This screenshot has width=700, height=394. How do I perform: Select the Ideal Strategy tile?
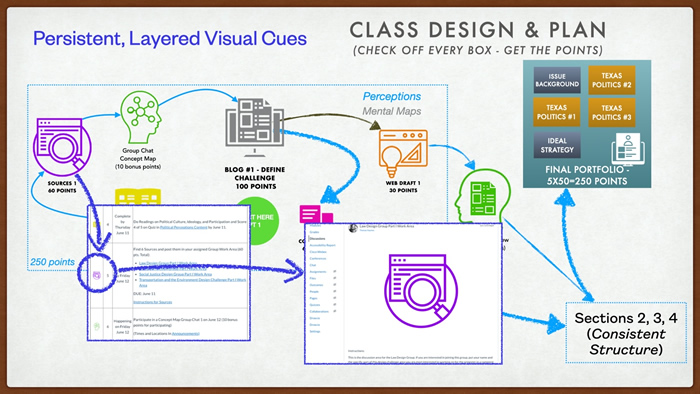pos(557,145)
